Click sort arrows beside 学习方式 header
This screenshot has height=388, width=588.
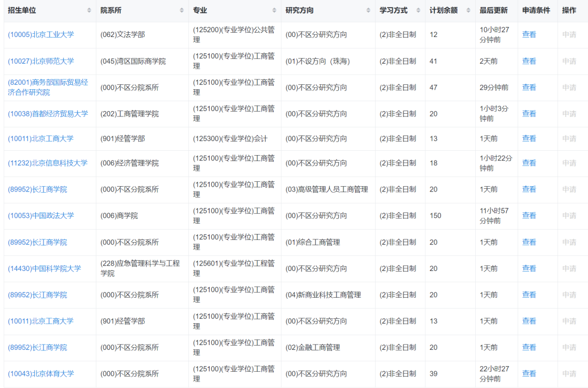pos(418,10)
